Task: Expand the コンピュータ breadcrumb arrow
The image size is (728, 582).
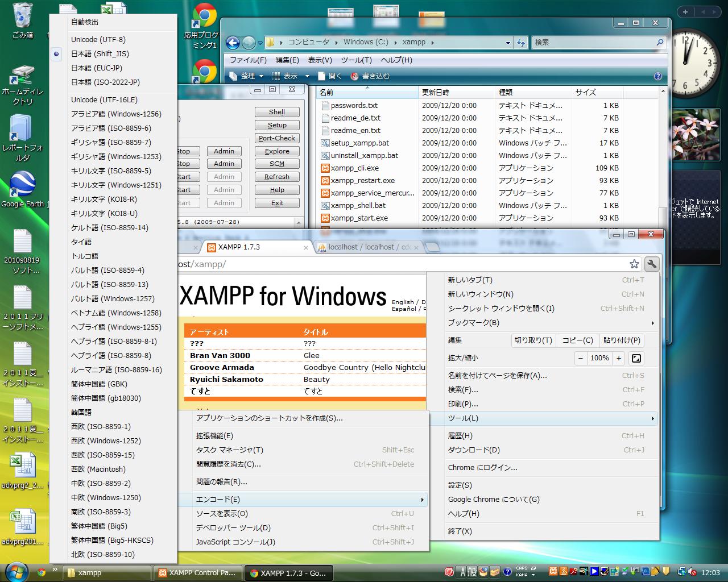Action: 336,43
